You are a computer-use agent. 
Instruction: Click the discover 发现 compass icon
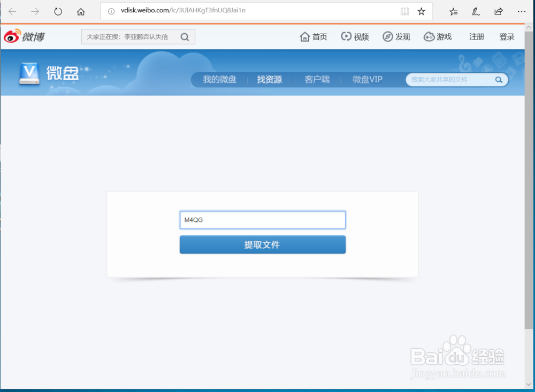[x=387, y=36]
